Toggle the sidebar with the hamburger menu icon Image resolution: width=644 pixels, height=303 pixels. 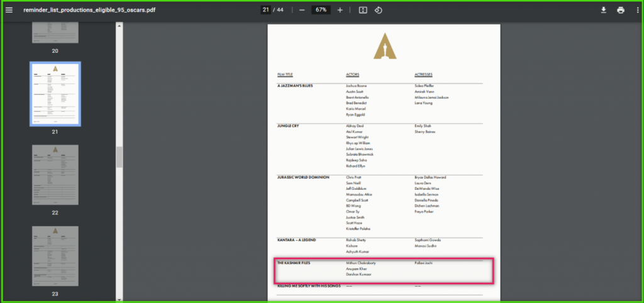click(x=9, y=10)
